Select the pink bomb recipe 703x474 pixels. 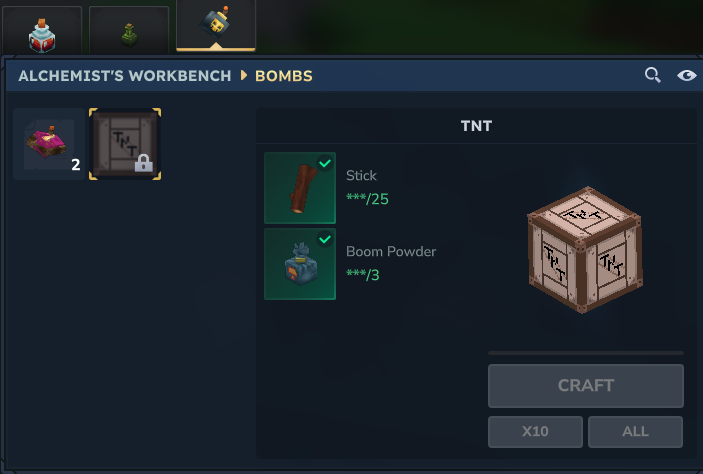(x=49, y=144)
